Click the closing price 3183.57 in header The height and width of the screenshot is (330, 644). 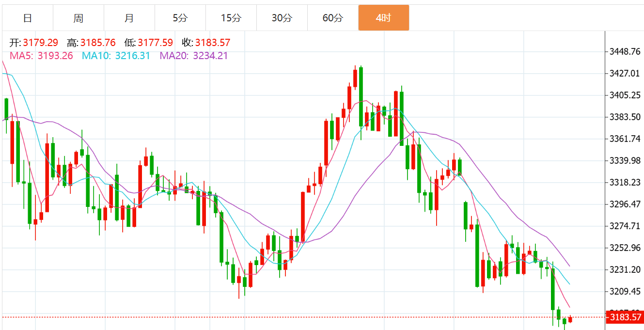[x=212, y=43]
